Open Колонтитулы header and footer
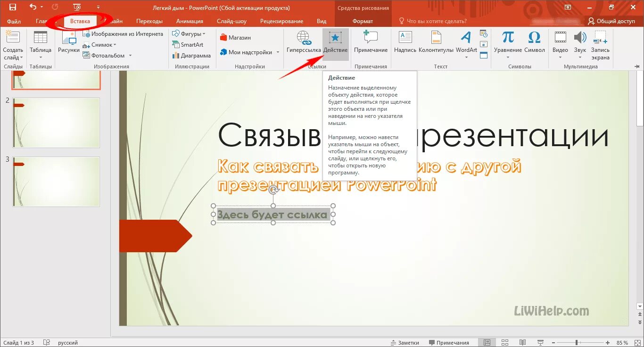644x347 pixels. [x=436, y=41]
